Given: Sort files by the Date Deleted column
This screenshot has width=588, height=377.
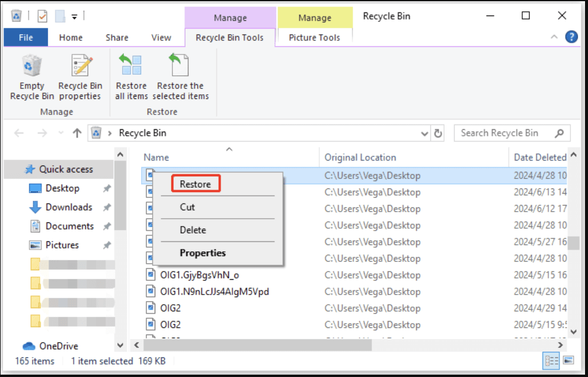Looking at the screenshot, I should [539, 157].
